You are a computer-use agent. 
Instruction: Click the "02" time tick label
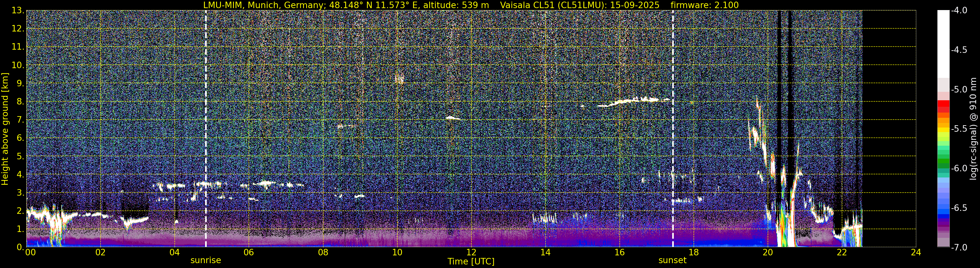(100, 252)
